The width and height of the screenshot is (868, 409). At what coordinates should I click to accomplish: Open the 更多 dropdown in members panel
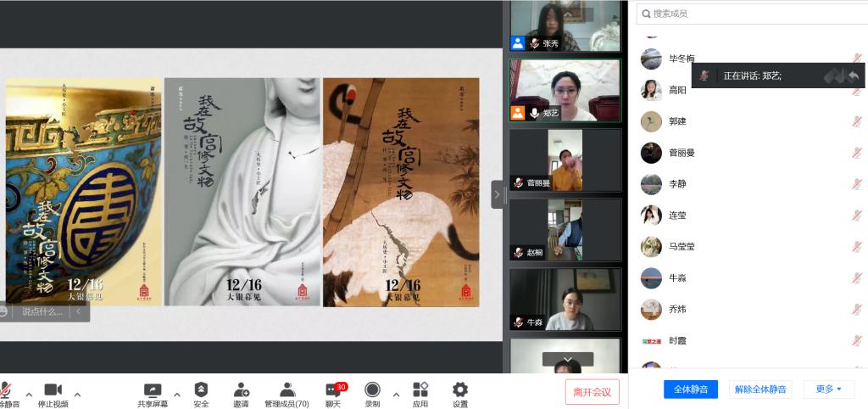click(x=829, y=389)
